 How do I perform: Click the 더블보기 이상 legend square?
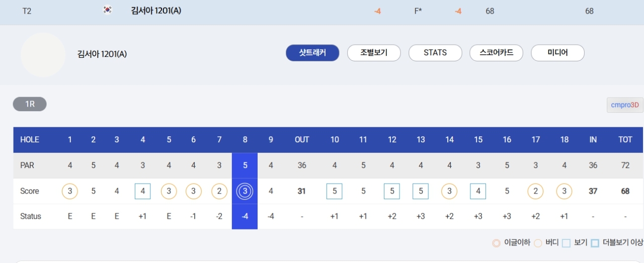tap(595, 243)
